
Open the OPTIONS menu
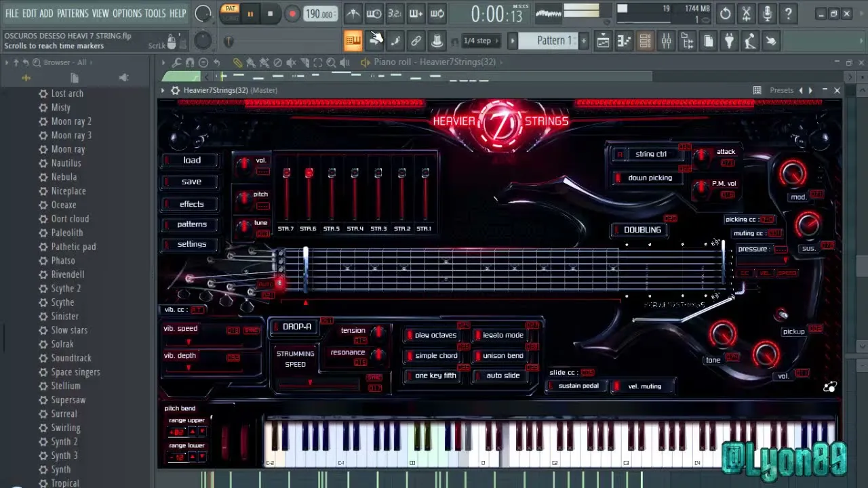(x=127, y=14)
